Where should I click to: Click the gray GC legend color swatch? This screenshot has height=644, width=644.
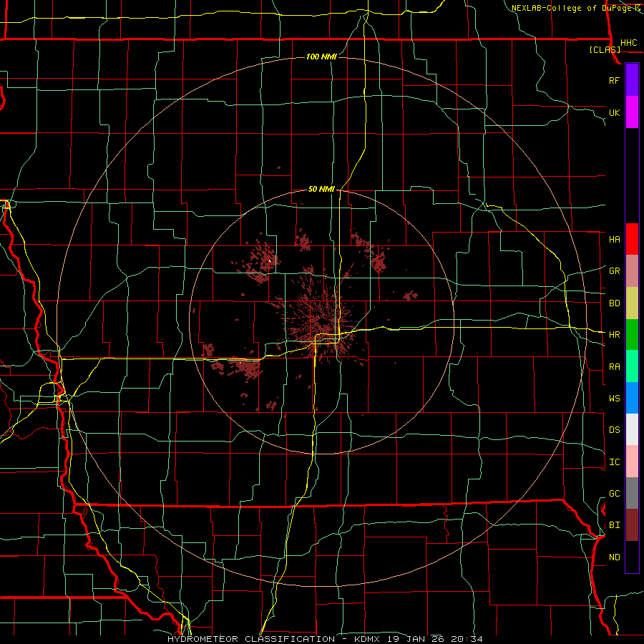(632, 493)
